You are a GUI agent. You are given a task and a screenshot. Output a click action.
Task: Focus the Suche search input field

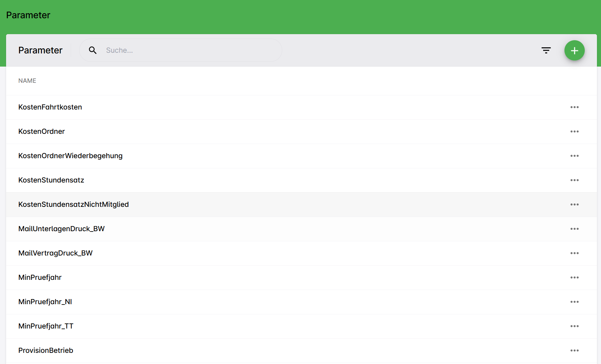(190, 50)
